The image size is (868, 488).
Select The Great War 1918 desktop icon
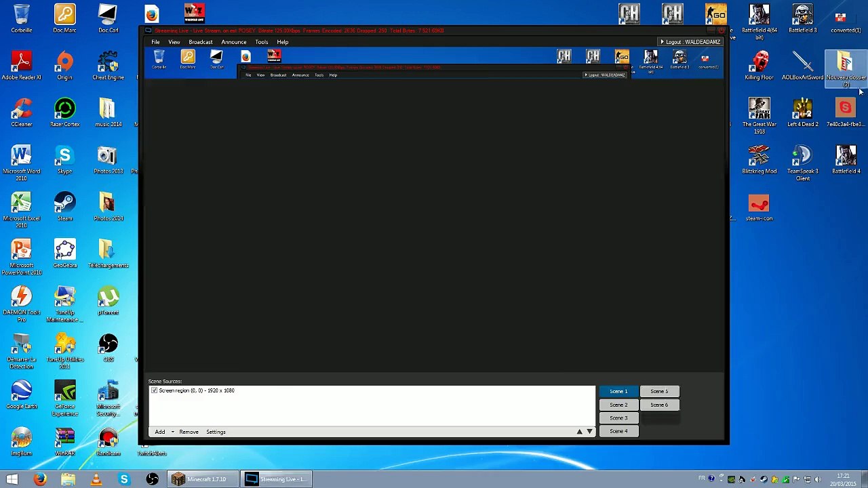tap(759, 115)
